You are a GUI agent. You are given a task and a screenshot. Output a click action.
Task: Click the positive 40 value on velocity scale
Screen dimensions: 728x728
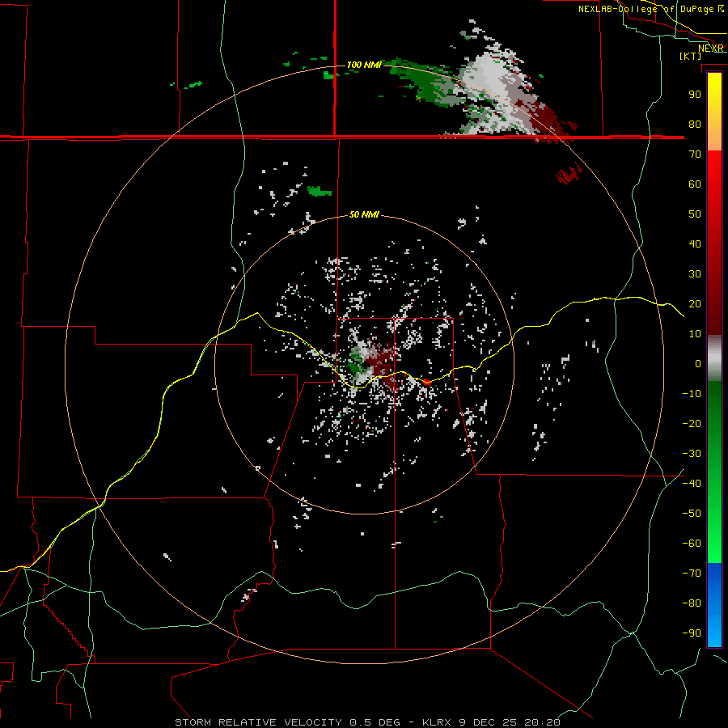tap(695, 243)
